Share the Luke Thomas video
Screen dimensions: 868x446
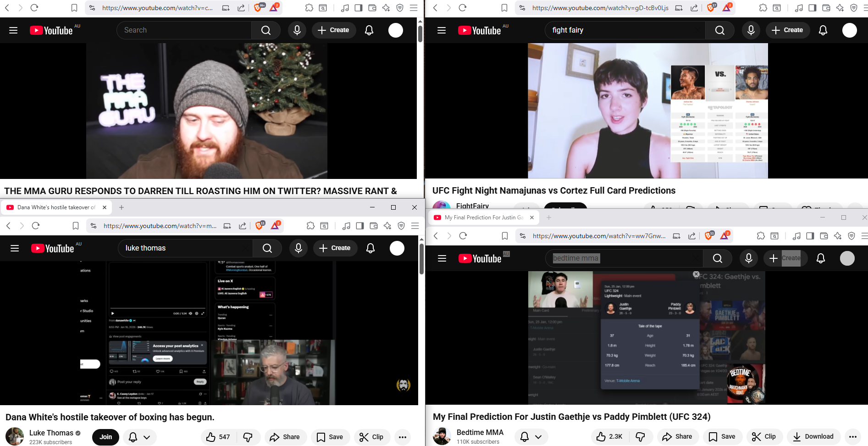coord(285,437)
